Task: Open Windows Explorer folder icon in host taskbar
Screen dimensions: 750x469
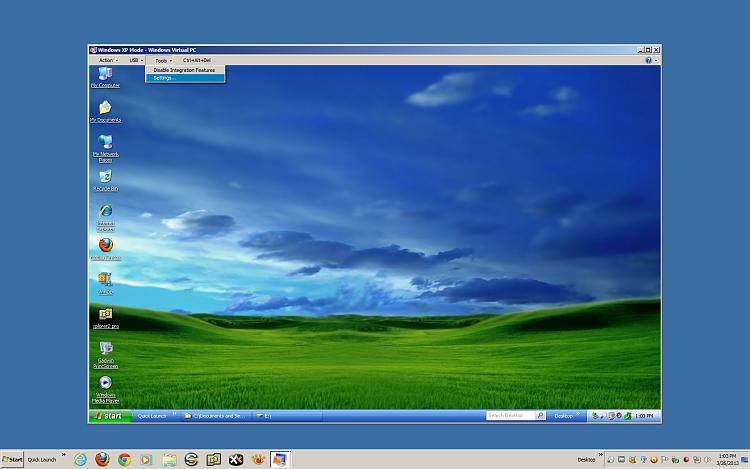Action: pos(169,459)
